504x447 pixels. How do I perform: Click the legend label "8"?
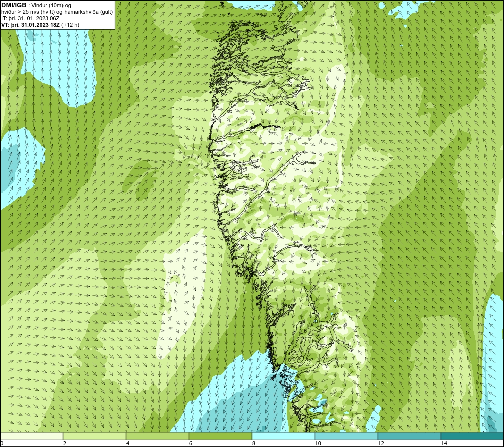point(254,443)
